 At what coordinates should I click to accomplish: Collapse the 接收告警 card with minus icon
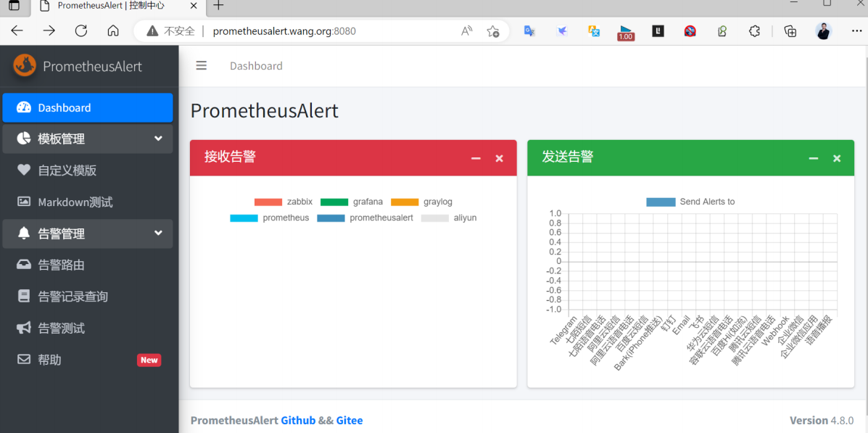[476, 158]
